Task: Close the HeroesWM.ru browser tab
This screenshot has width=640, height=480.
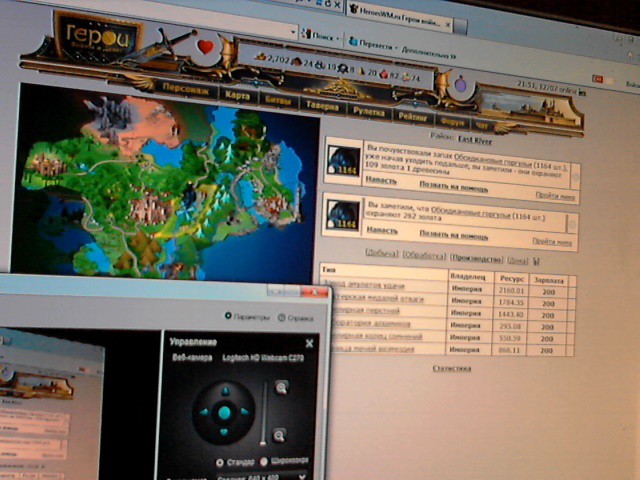Action: (447, 25)
